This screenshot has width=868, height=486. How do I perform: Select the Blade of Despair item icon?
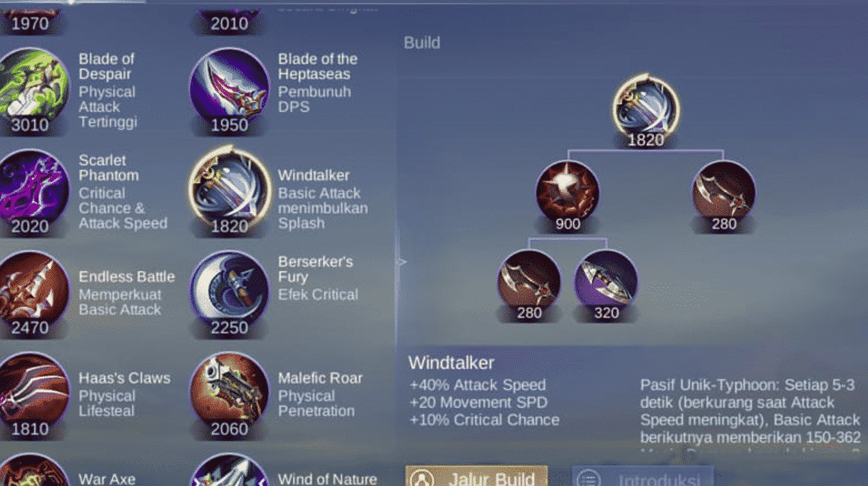click(x=33, y=89)
